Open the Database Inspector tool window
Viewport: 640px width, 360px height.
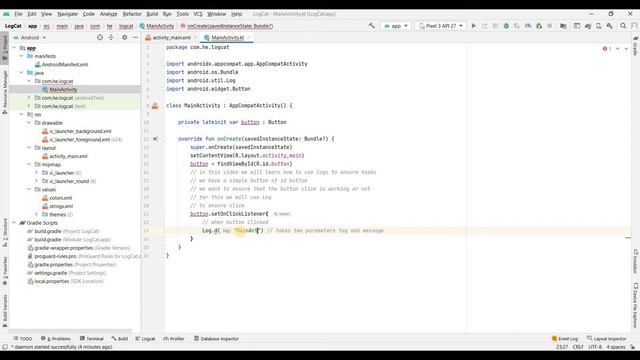coord(216,339)
